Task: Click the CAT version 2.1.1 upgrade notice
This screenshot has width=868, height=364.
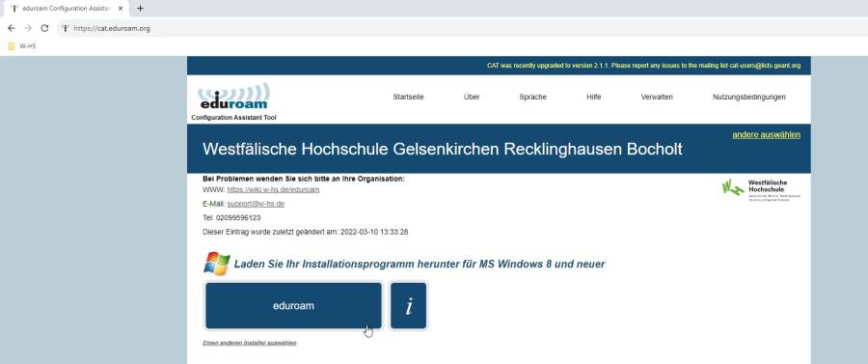Action: tap(644, 66)
